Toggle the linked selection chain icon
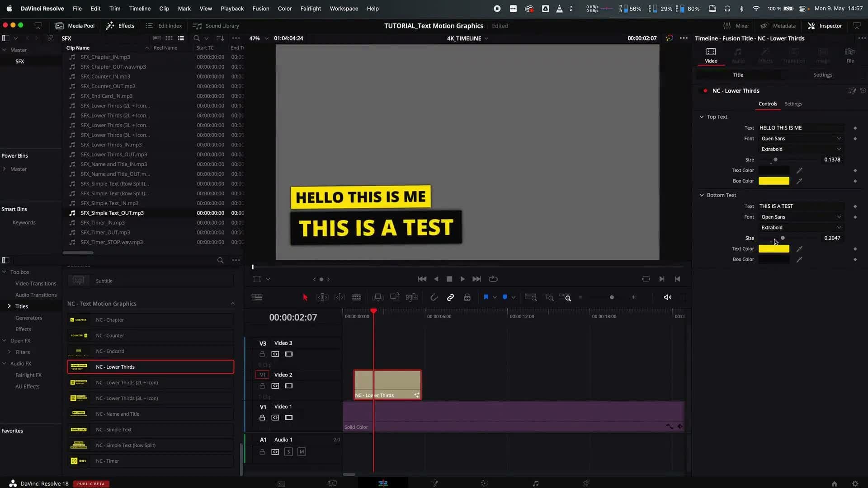The image size is (868, 488). pos(450,297)
